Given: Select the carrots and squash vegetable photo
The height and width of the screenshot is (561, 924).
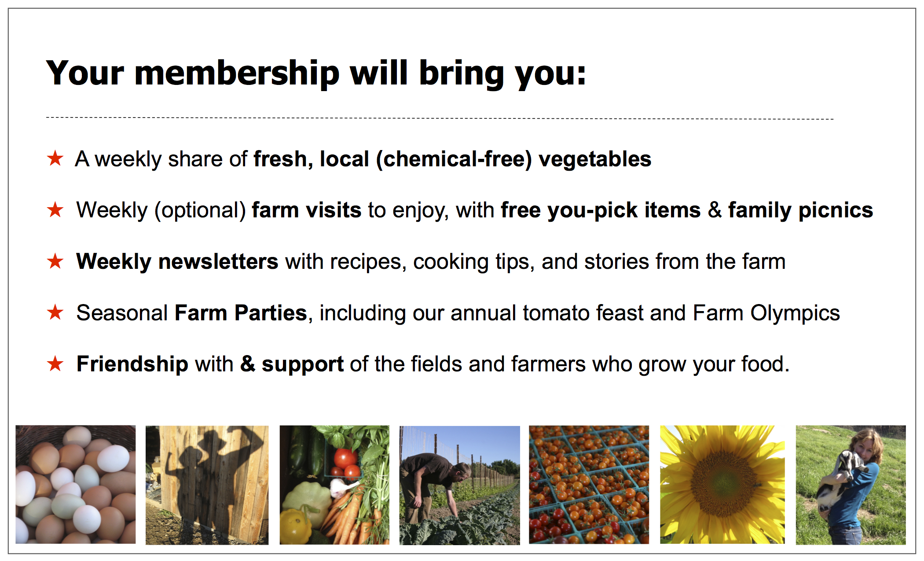Looking at the screenshot, I should [x=334, y=485].
